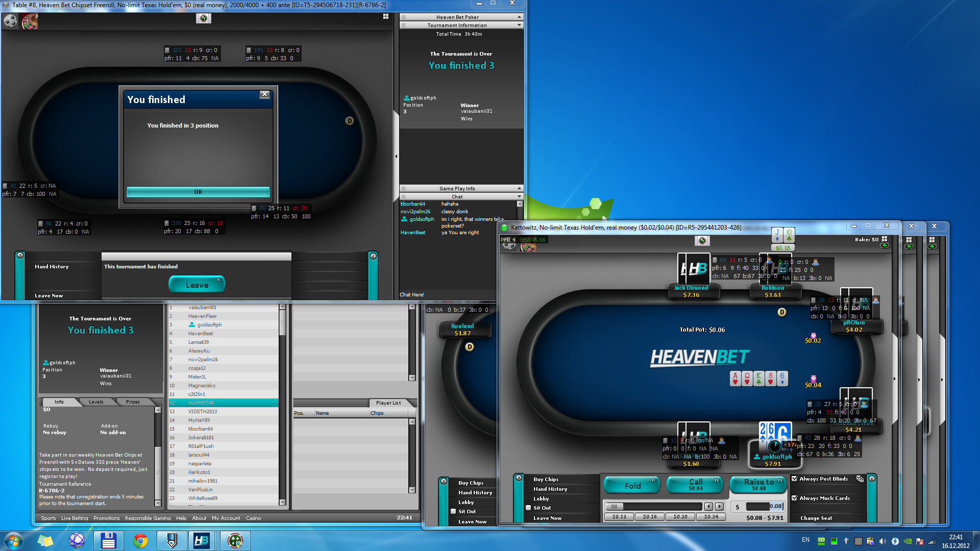Click the Call $0.04 button

click(695, 485)
